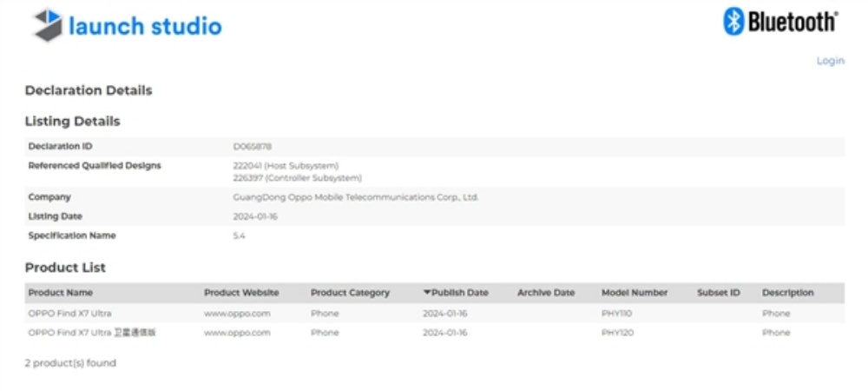Click the Description column header
The width and height of the screenshot is (868, 391).
pyautogui.click(x=787, y=293)
